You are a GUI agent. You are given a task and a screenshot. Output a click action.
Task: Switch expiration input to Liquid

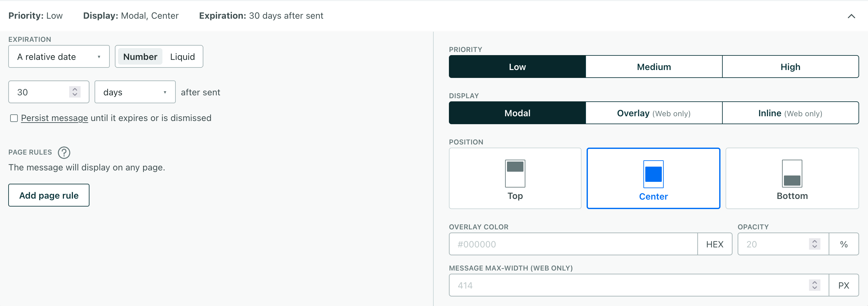[x=182, y=56]
